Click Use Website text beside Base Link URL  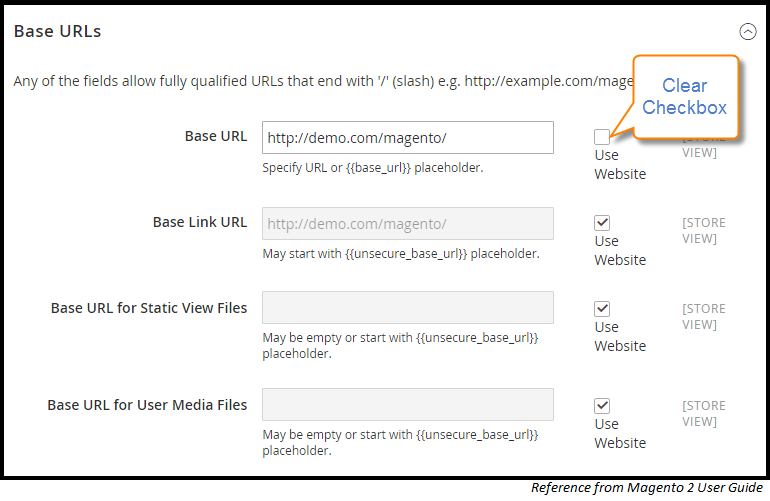point(620,250)
